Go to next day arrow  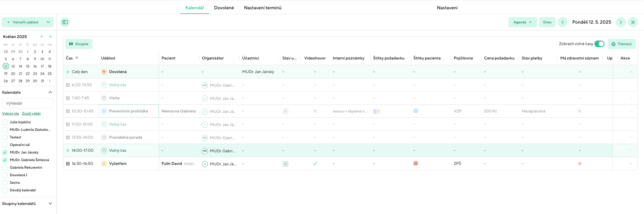(620, 22)
